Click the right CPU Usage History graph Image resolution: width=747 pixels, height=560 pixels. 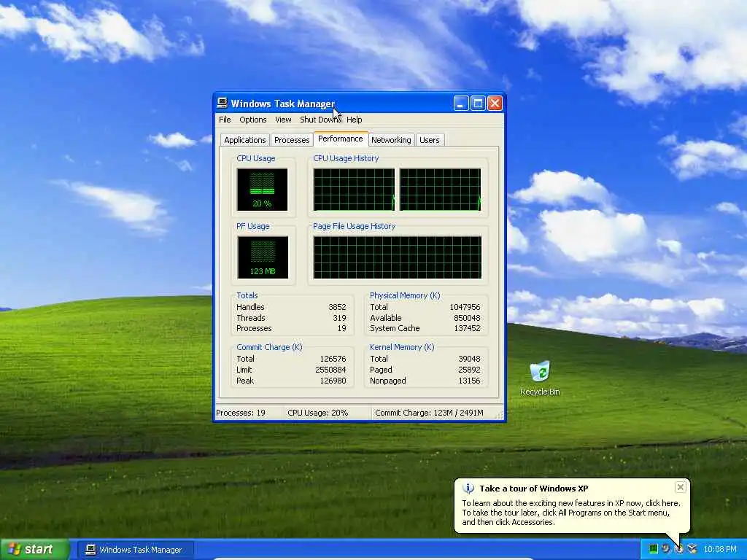point(440,189)
